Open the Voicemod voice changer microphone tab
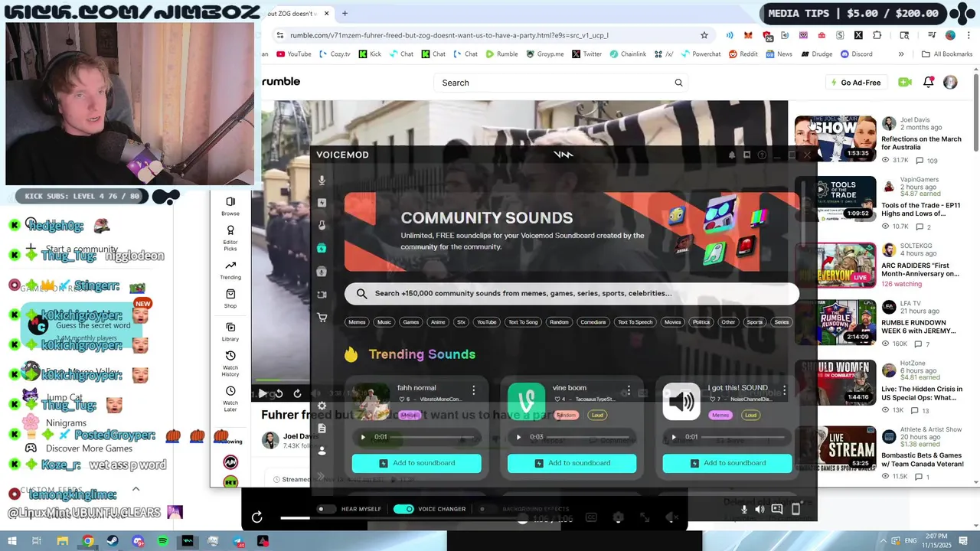 (x=322, y=180)
